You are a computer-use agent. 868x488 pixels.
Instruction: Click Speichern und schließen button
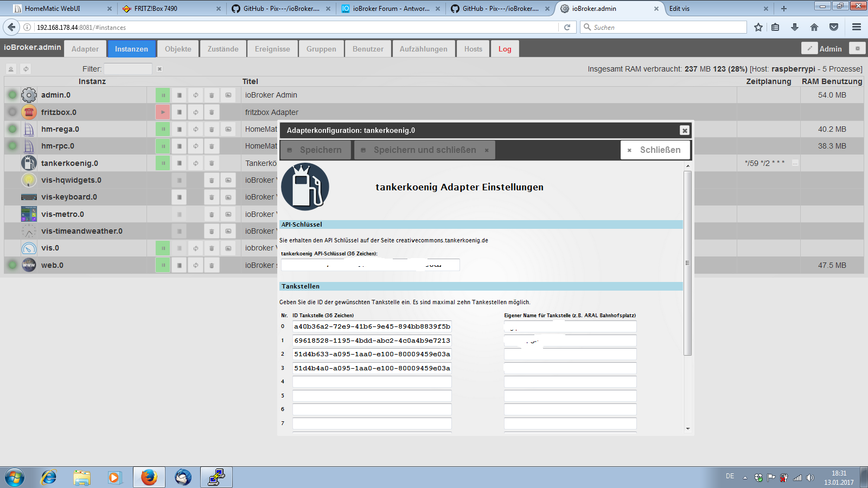tap(425, 150)
